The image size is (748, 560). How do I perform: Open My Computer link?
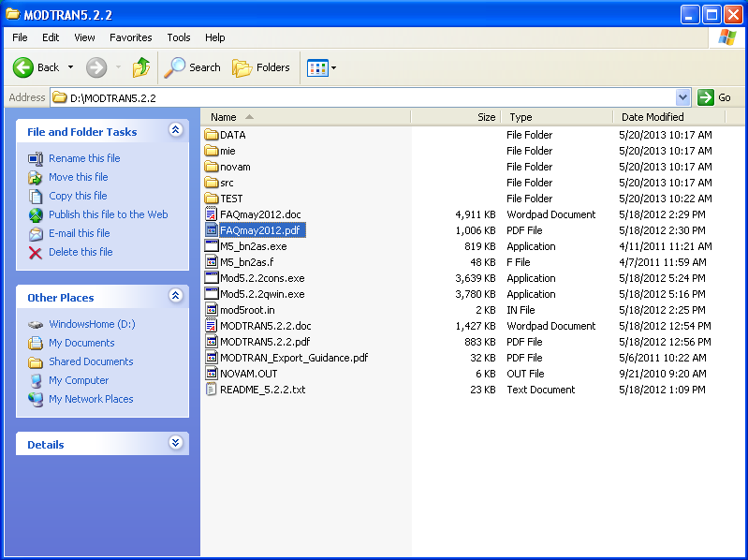click(79, 380)
